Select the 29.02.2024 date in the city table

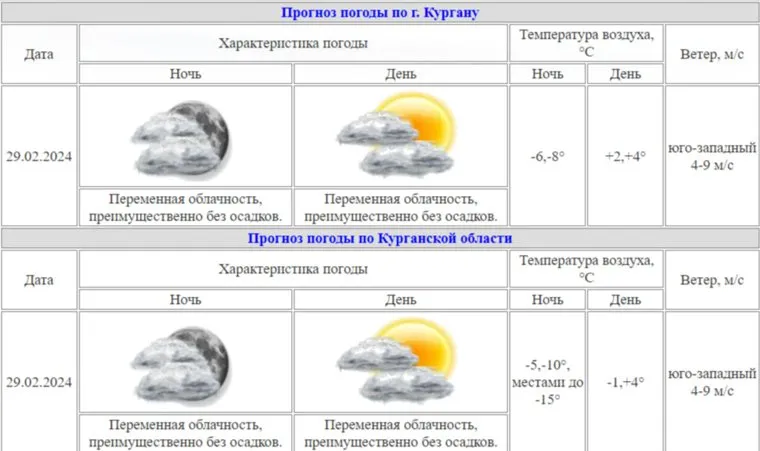[39, 156]
